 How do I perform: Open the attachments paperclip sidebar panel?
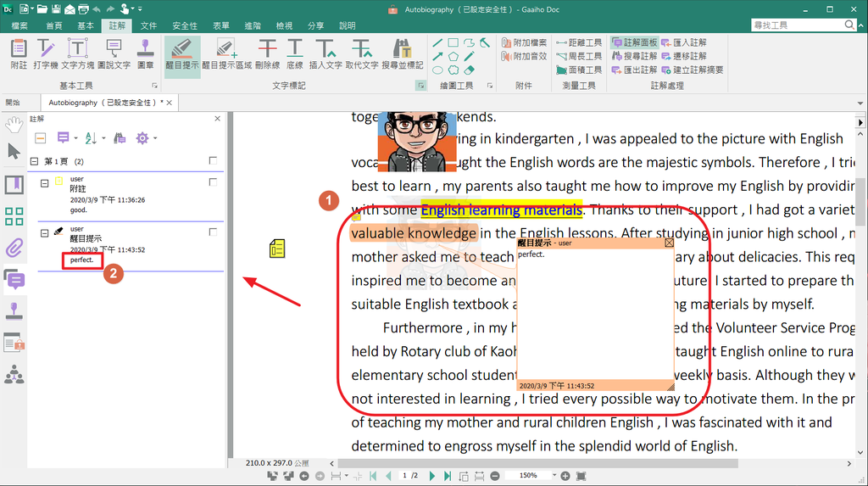point(14,249)
